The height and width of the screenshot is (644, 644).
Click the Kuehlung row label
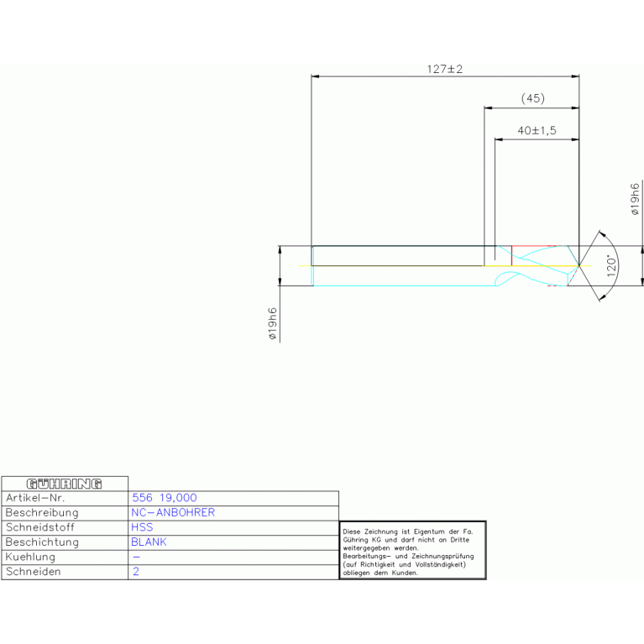pos(31,557)
